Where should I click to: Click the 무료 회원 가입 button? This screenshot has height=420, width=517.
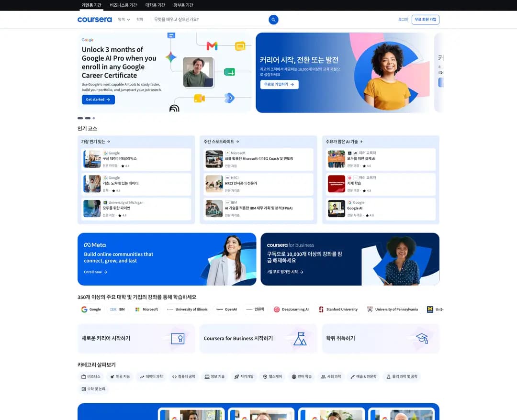click(x=426, y=20)
